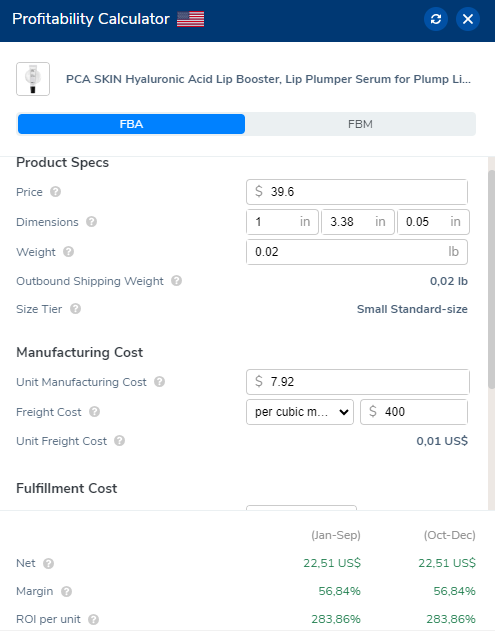Image resolution: width=495 pixels, height=631 pixels.
Task: Click the ROI per unit help icon
Action: coord(93,619)
